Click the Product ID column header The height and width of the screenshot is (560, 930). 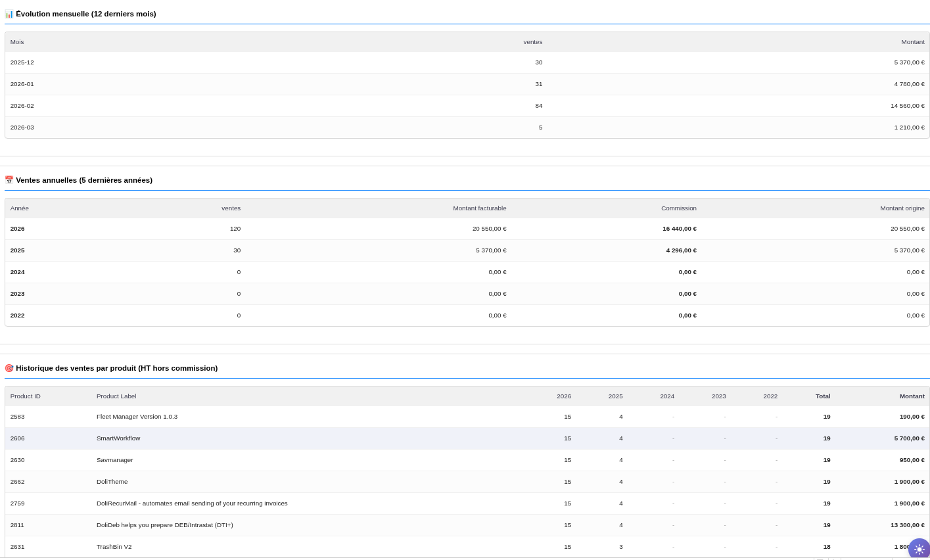coord(26,396)
